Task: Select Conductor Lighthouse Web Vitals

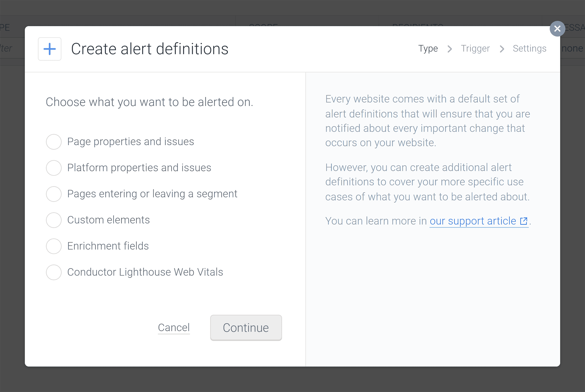Action: click(54, 273)
